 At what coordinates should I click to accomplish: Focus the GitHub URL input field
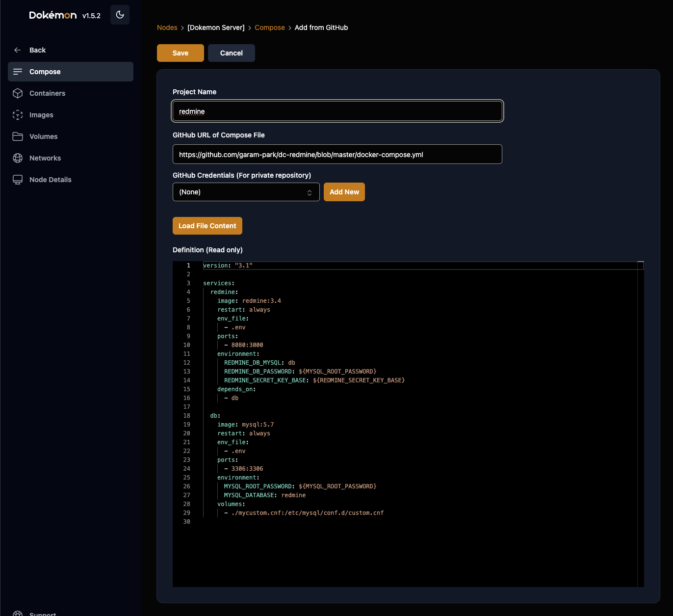click(x=337, y=154)
